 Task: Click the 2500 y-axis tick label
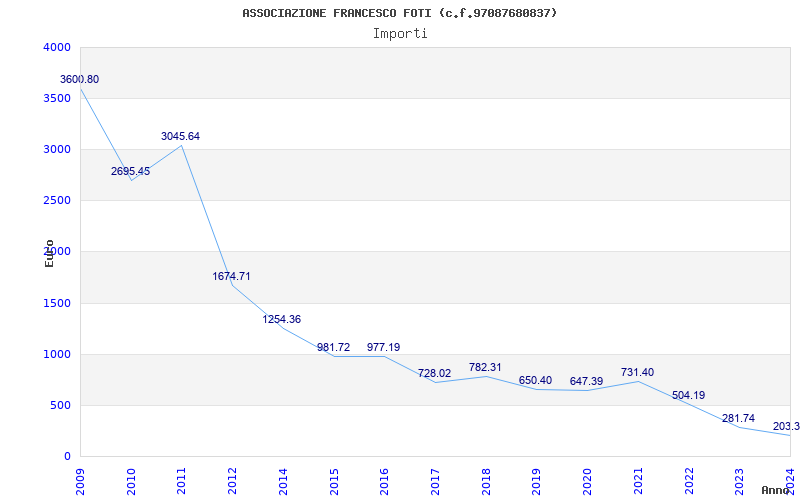click(57, 201)
